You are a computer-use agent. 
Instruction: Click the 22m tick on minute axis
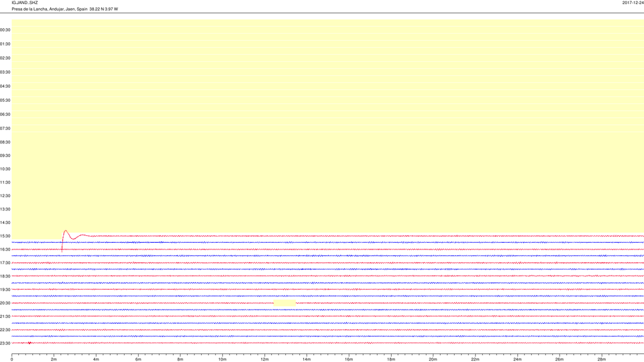[475, 359]
